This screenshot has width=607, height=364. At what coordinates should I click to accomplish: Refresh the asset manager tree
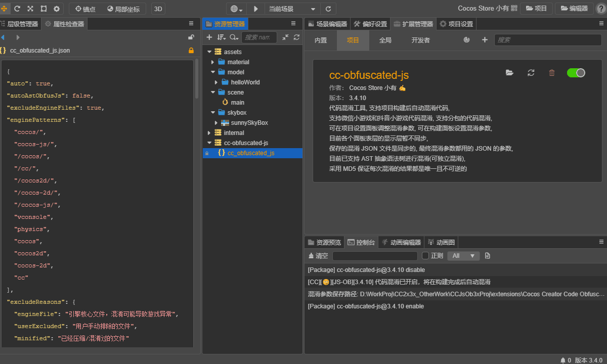tap(296, 37)
